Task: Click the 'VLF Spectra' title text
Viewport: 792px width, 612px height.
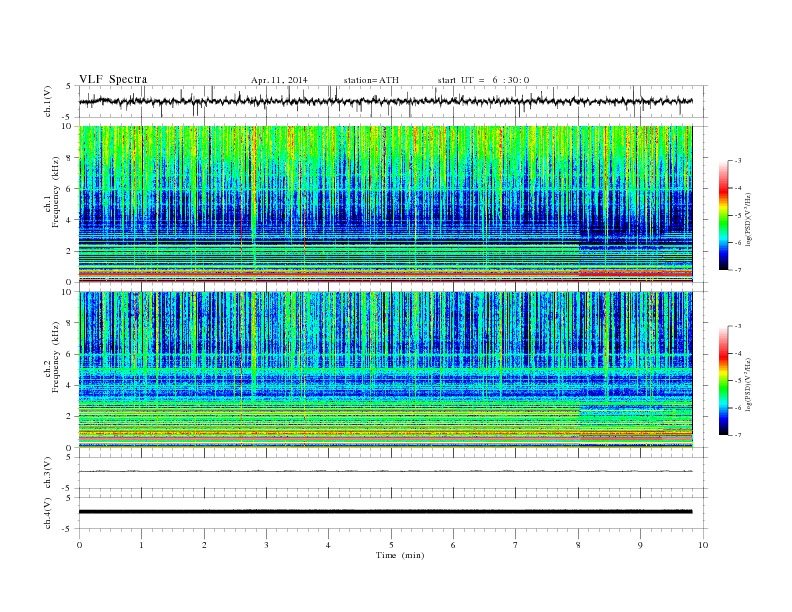Action: click(113, 79)
